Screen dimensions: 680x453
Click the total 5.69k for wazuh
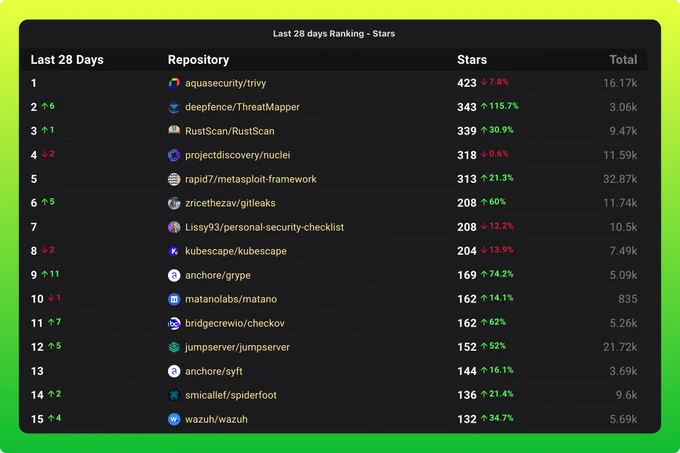[x=623, y=419]
